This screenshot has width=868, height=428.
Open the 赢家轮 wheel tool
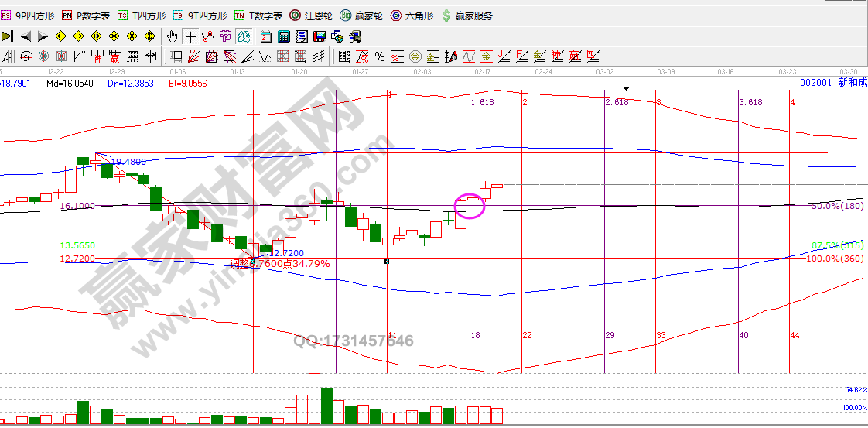click(362, 15)
